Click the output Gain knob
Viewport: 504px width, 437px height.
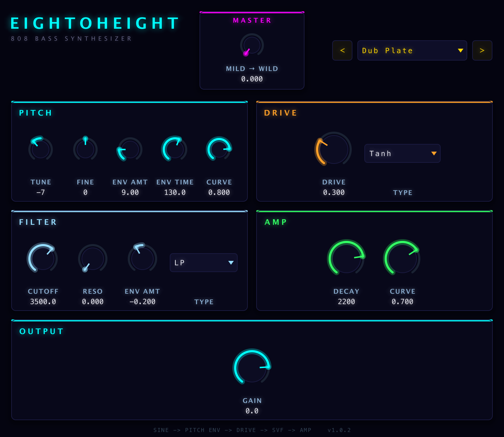(x=252, y=367)
